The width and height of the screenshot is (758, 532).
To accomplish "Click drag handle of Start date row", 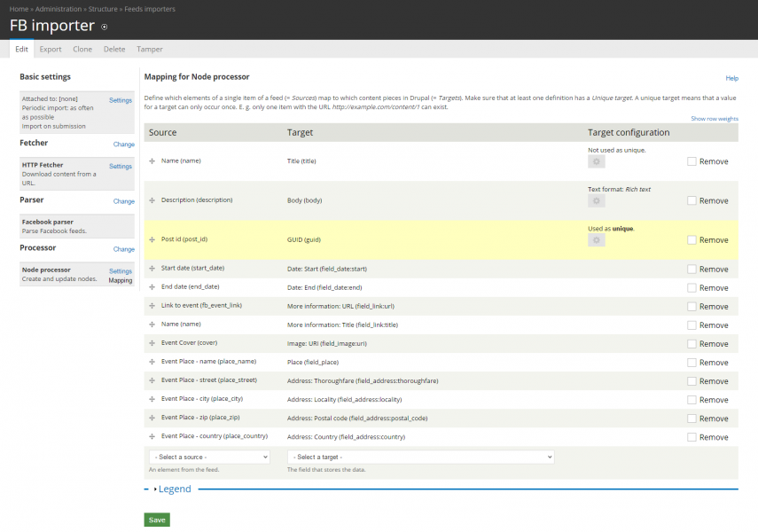I will pyautogui.click(x=152, y=269).
